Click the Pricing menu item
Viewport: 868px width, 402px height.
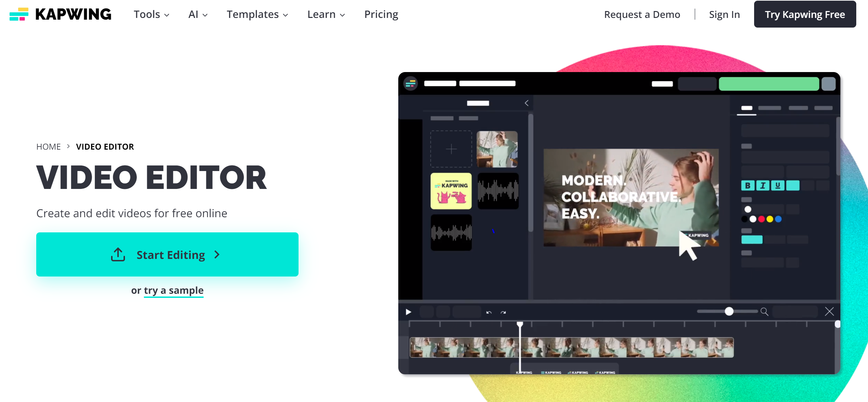tap(381, 14)
